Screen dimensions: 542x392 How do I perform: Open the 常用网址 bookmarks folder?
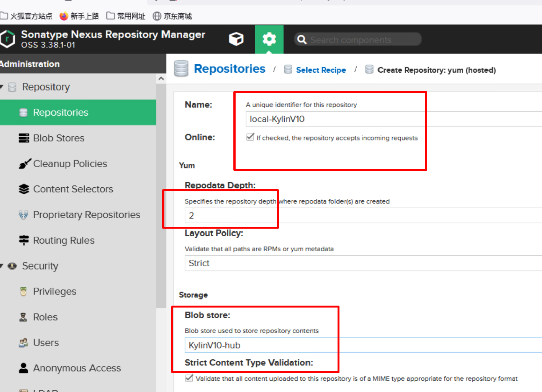pos(126,16)
